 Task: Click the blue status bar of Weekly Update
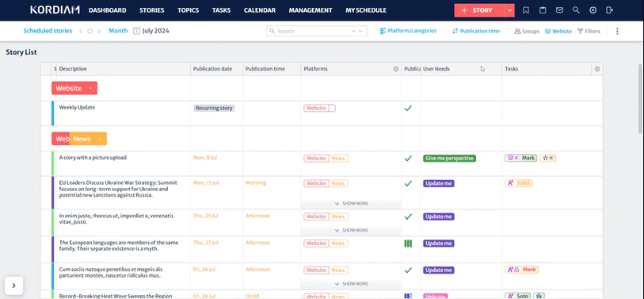pyautogui.click(x=52, y=113)
